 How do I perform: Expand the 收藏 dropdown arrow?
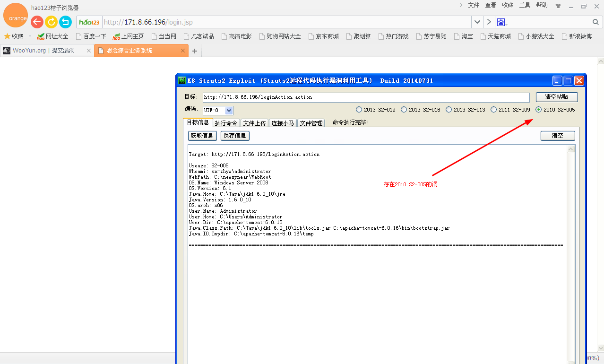point(30,36)
